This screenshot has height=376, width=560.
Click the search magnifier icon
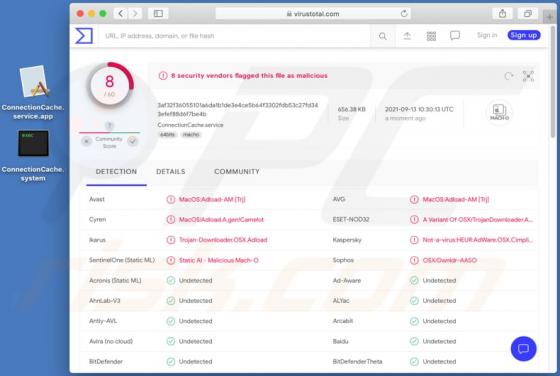(x=382, y=36)
